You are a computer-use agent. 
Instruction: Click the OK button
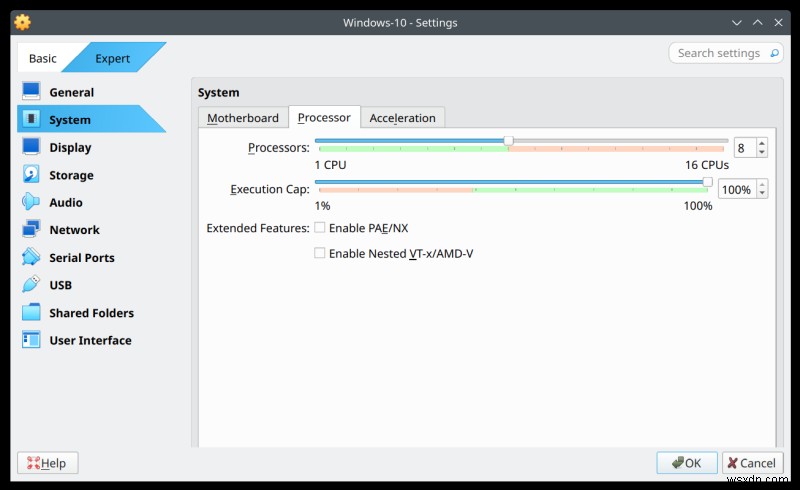click(x=687, y=463)
